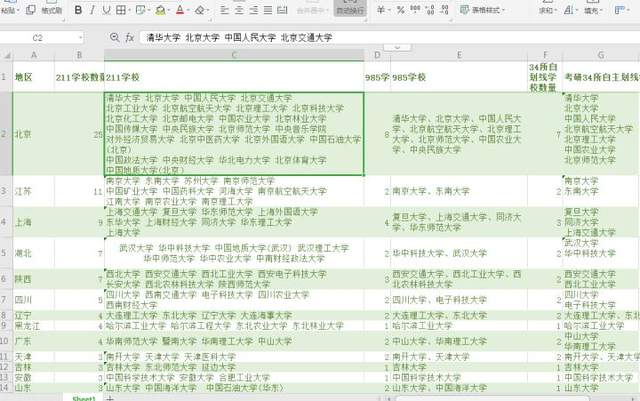Open the fill color dropdown arrow

[169, 11]
